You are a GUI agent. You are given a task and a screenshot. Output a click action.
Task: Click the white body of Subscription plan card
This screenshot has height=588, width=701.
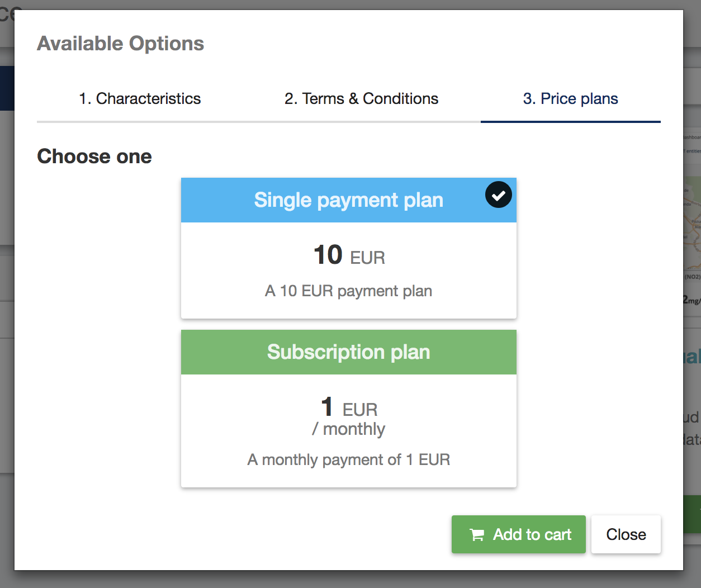349,431
